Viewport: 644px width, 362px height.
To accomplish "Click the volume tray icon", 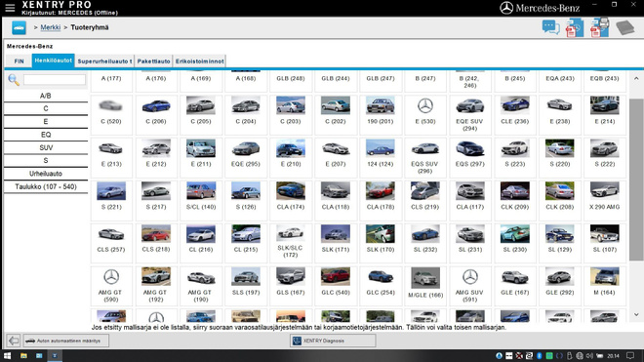I will [589, 356].
